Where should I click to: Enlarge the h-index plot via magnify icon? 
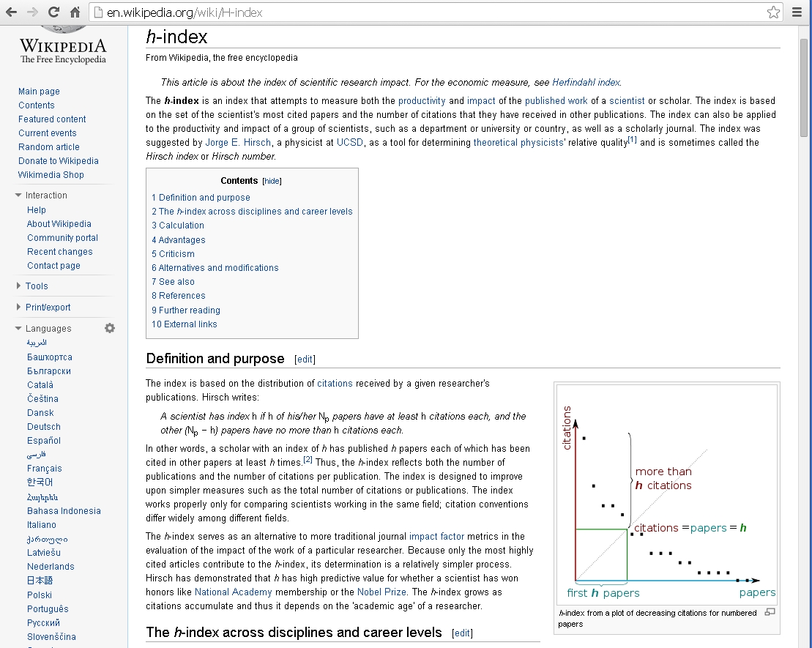pos(770,612)
